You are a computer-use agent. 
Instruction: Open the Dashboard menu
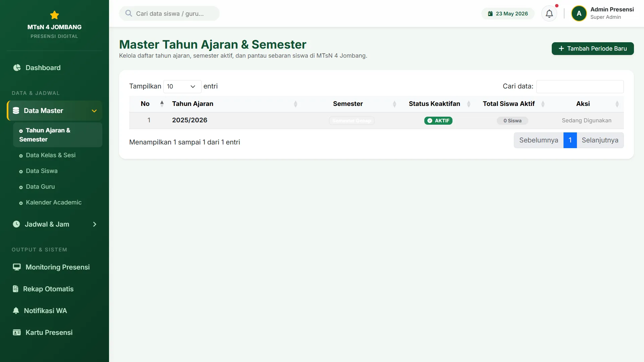pos(54,68)
